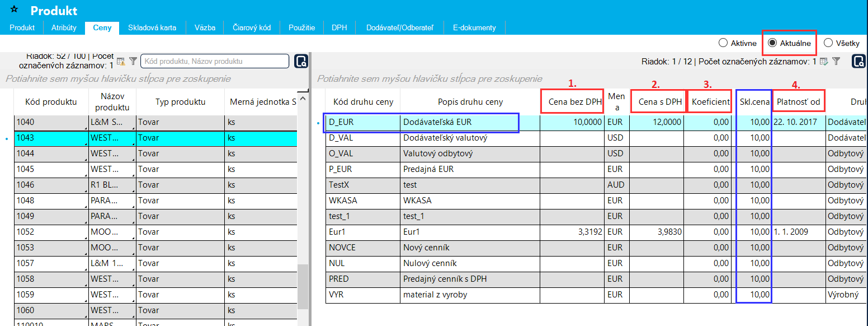
Task: Click the search document icon beside product search
Action: (301, 61)
